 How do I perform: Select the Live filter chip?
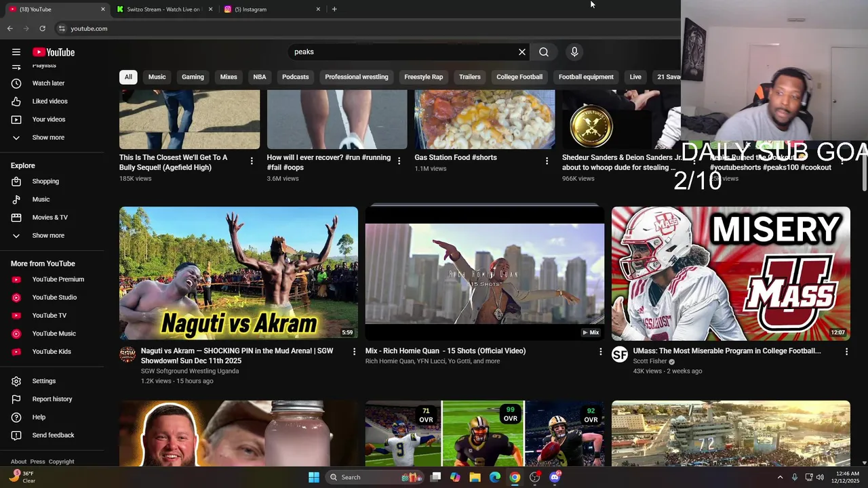click(x=635, y=77)
